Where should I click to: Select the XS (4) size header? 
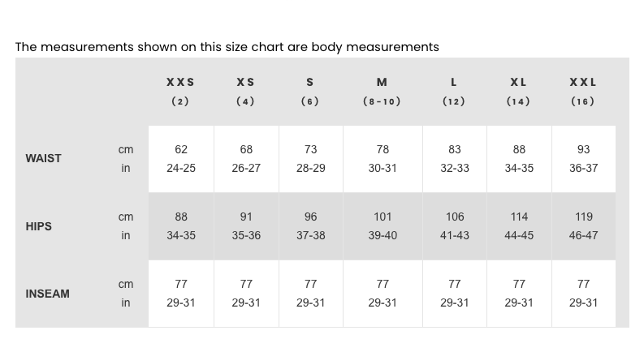pyautogui.click(x=245, y=91)
